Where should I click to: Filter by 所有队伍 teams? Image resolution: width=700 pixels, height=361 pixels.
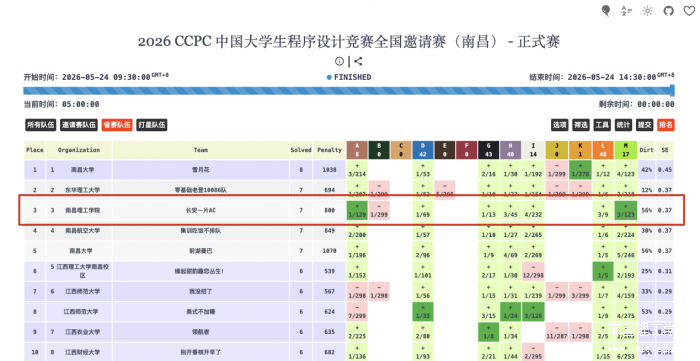[x=41, y=125]
